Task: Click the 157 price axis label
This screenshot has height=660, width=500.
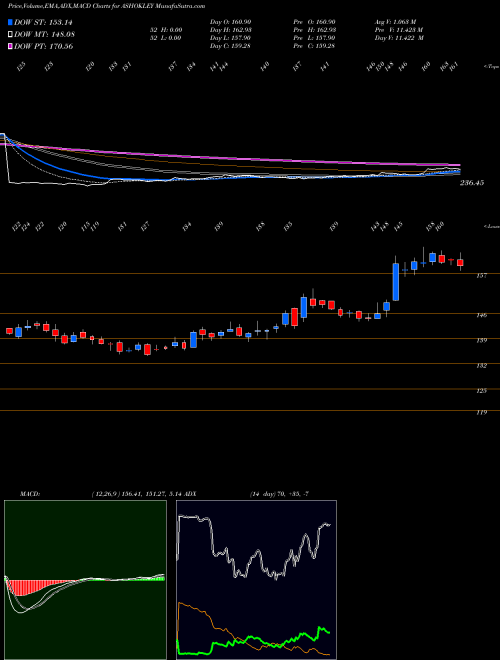Action: coord(482,275)
